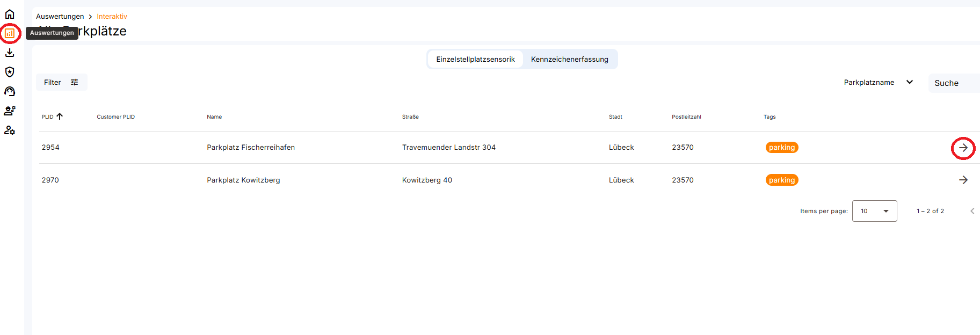
Task: Open the user settings icon at sidebar bottom
Action: click(10, 130)
